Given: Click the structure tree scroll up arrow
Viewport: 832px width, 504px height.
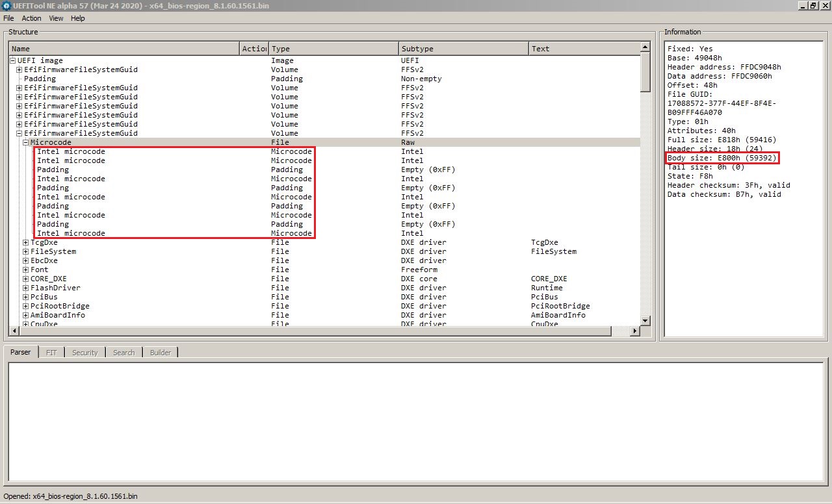Looking at the screenshot, I should (645, 47).
